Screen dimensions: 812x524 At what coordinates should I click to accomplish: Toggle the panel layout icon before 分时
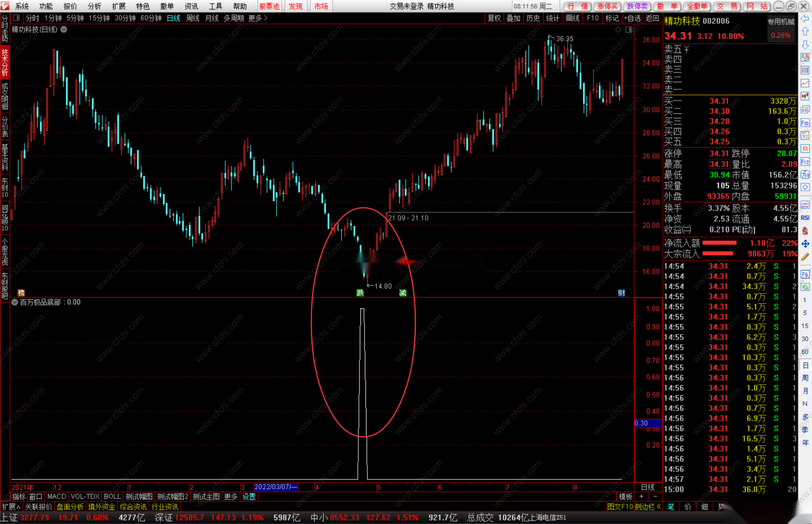pyautogui.click(x=16, y=18)
